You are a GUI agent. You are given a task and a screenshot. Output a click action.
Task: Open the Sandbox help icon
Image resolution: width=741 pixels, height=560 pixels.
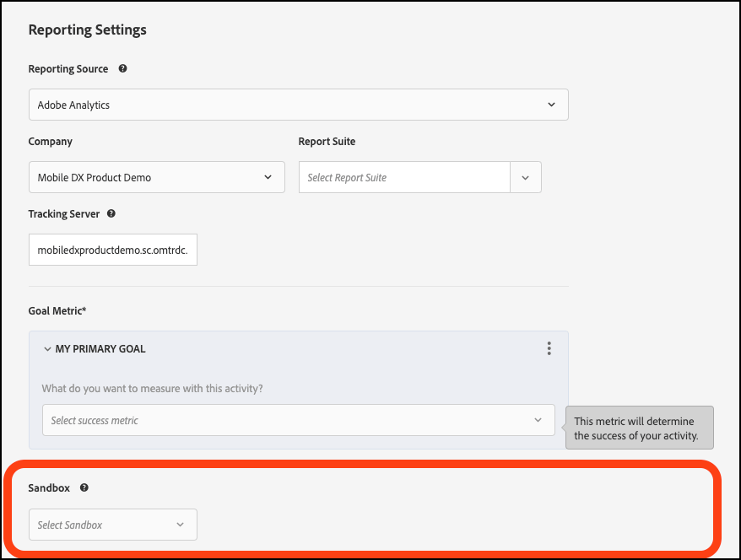[84, 487]
